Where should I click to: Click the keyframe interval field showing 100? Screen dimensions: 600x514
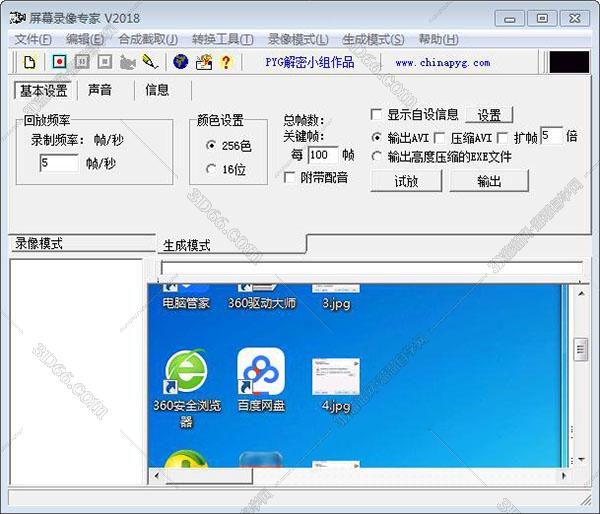323,155
